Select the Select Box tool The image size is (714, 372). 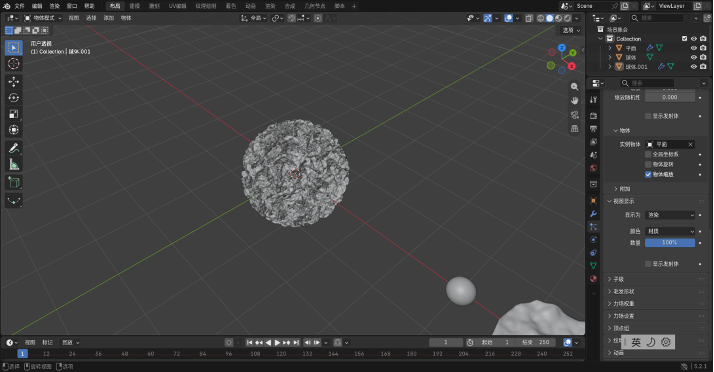(x=14, y=47)
